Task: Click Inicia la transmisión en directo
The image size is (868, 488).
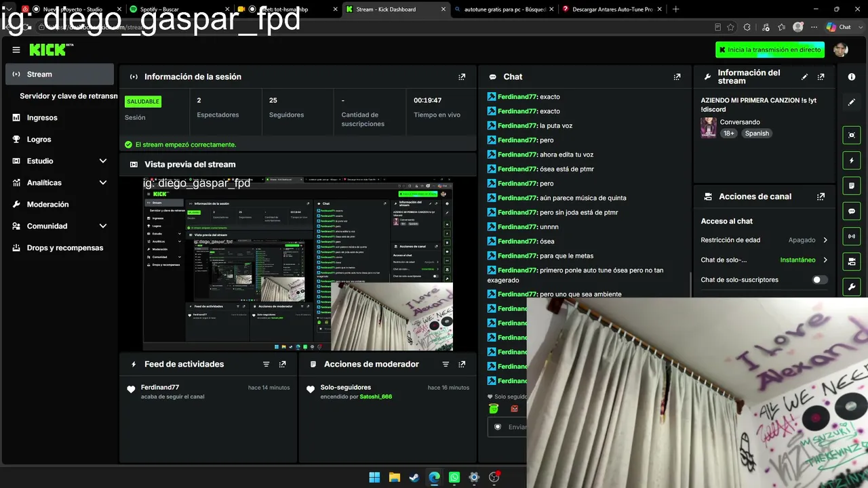Action: tap(770, 49)
